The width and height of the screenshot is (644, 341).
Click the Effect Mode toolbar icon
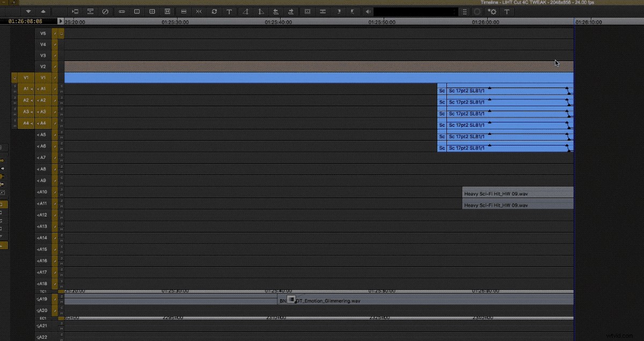pyautogui.click(x=308, y=11)
